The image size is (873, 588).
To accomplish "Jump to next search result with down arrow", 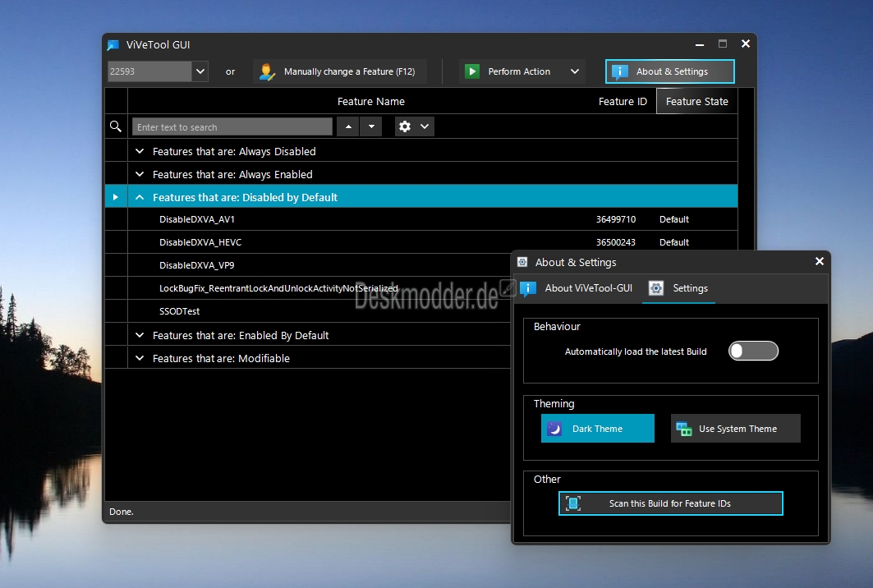I will (371, 126).
